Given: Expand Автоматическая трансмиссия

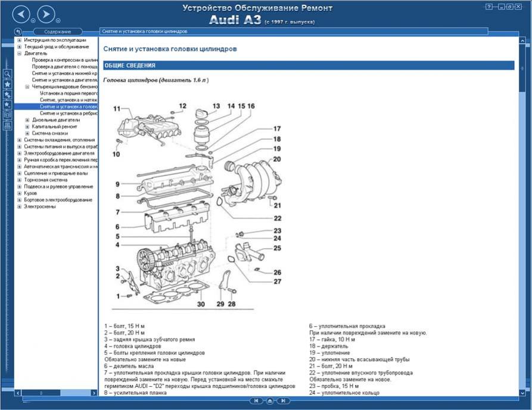Looking at the screenshot, I should click(x=19, y=167).
